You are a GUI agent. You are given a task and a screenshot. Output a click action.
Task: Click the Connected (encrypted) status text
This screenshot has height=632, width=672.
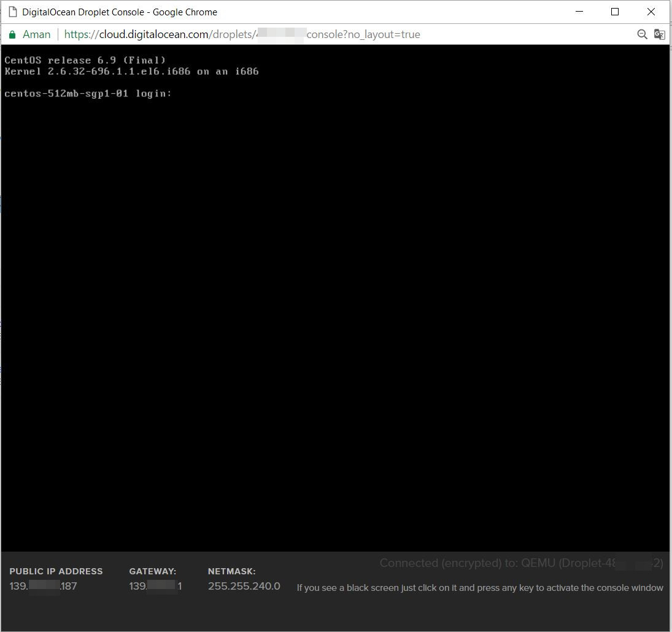pyautogui.click(x=521, y=563)
